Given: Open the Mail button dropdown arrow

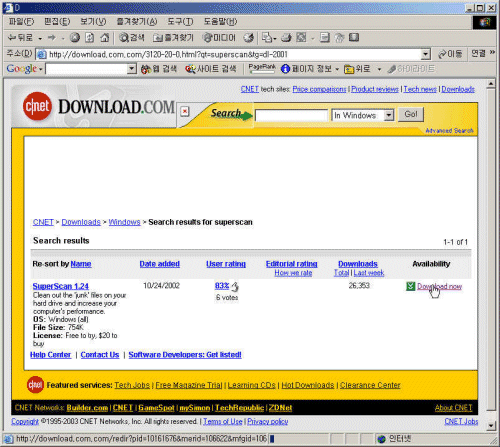Looking at the screenshot, I should [275, 38].
